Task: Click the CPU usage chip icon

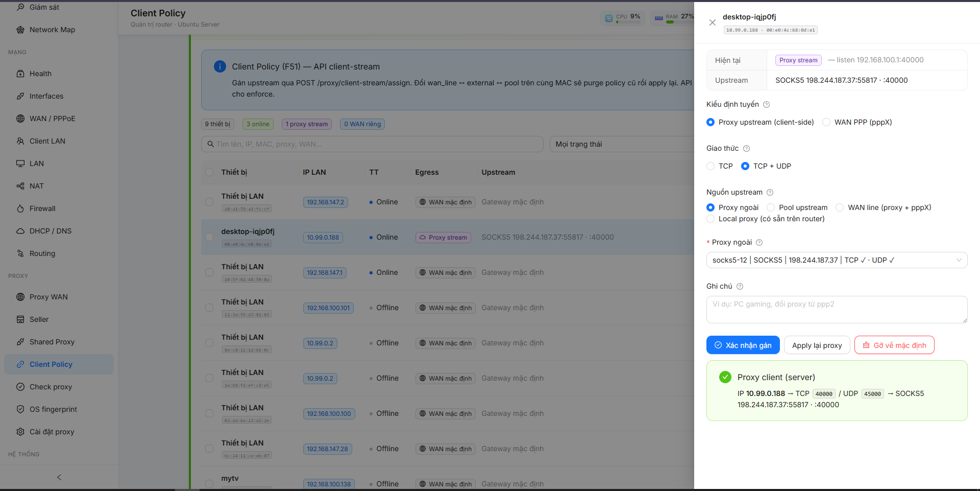Action: point(609,18)
